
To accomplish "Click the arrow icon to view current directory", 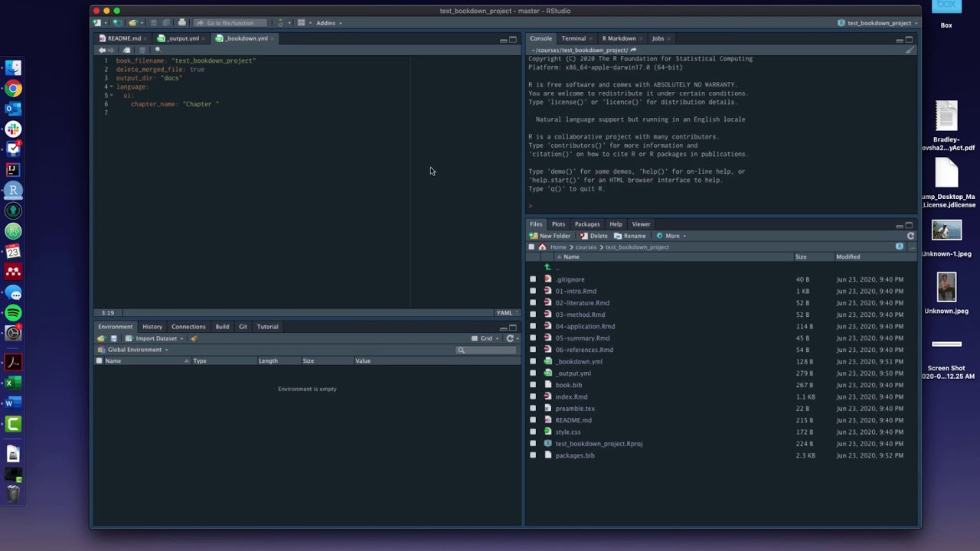I will [633, 51].
